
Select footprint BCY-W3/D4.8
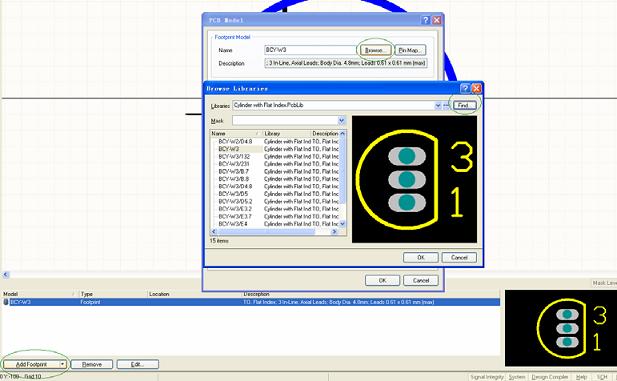(235, 186)
